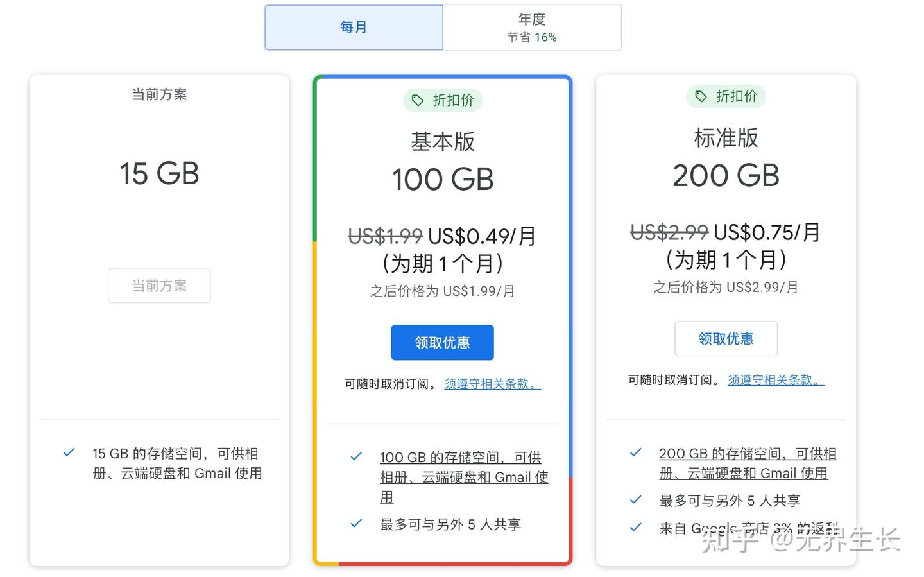
Task: Select the 年度 billing option
Action: click(x=532, y=27)
